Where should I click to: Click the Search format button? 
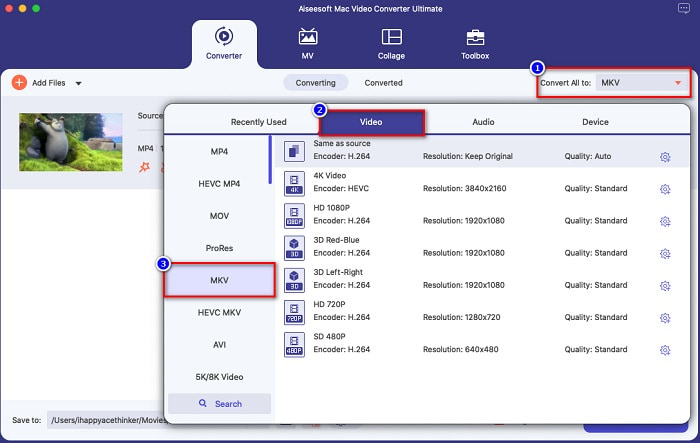click(x=219, y=404)
